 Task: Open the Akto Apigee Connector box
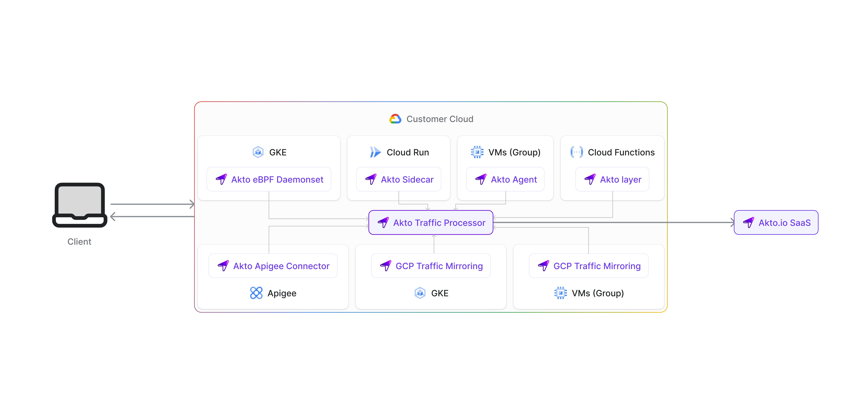pos(273,266)
